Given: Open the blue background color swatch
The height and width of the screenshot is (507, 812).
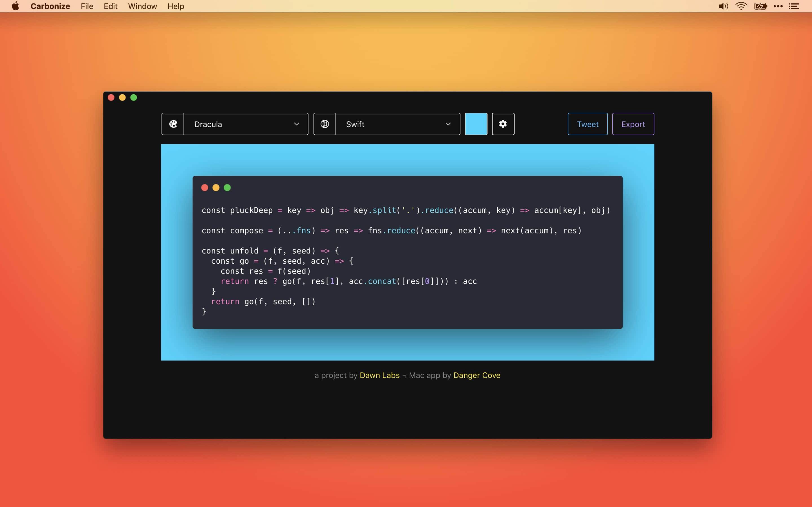Looking at the screenshot, I should coord(476,124).
